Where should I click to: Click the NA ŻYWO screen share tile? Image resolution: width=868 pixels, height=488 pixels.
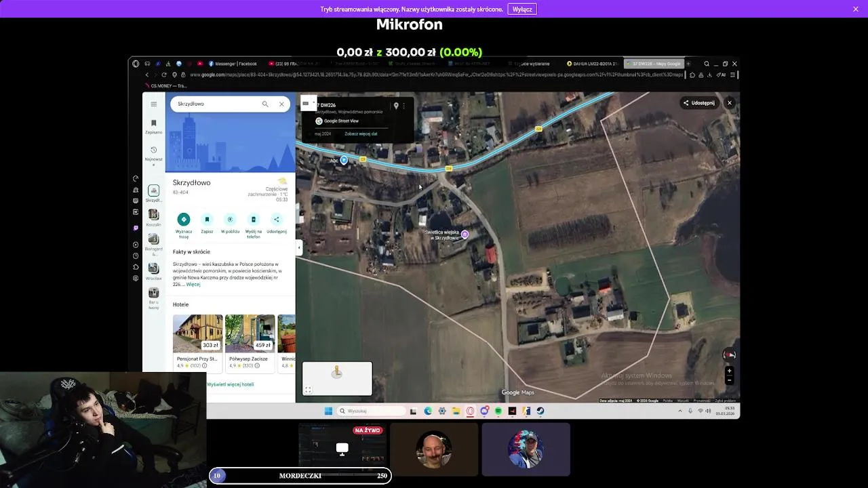342,449
